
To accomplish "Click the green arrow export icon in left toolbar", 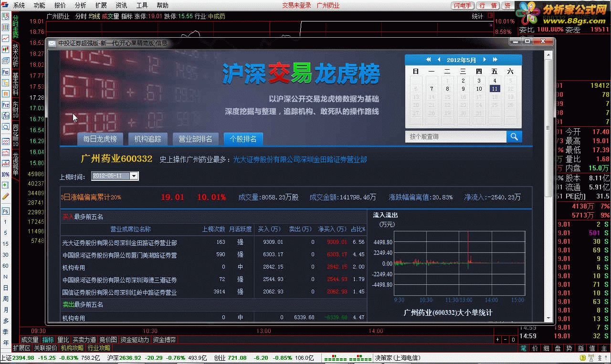I will (5, 185).
